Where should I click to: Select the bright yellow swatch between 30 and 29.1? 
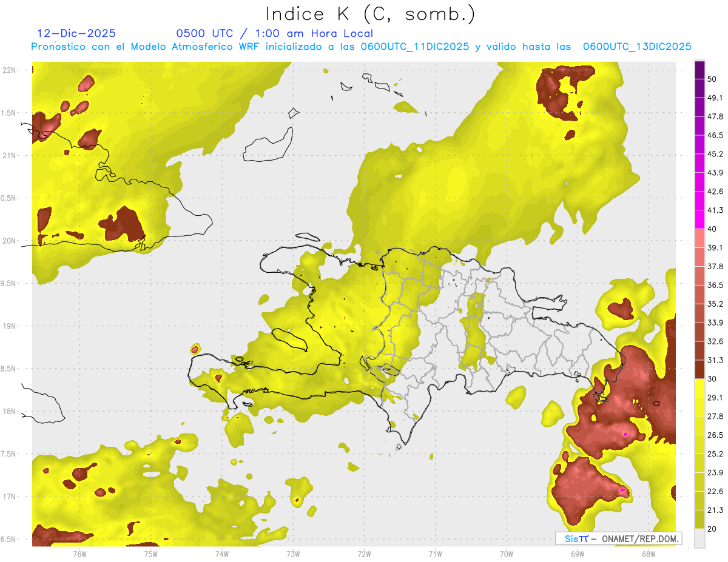tap(700, 389)
